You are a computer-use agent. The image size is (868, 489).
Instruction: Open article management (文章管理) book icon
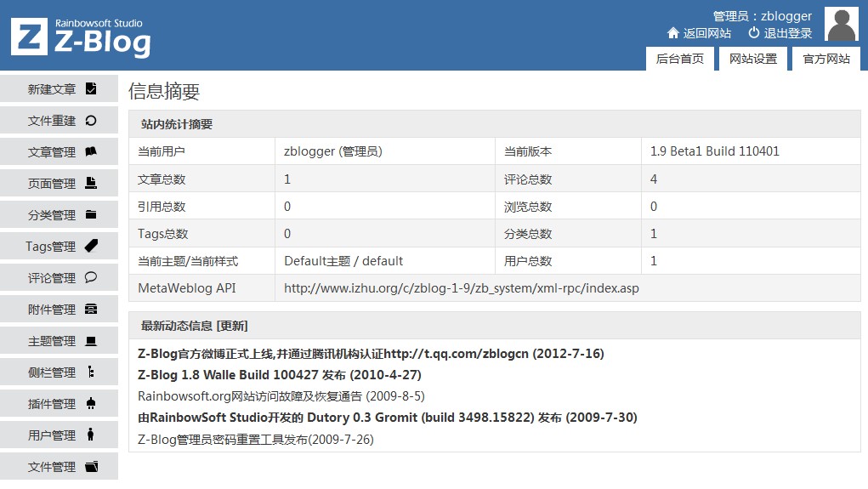click(x=91, y=151)
